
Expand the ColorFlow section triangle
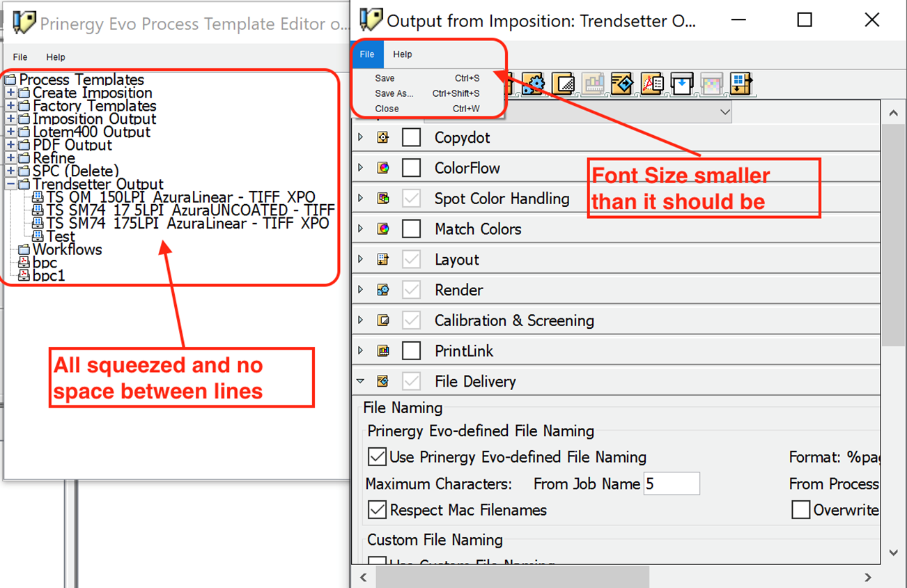point(360,168)
